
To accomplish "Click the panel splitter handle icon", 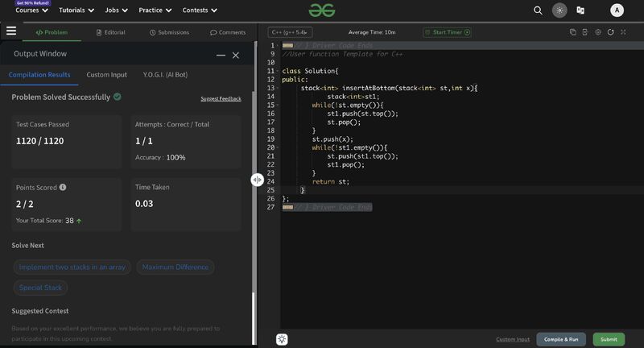I will pos(257,180).
